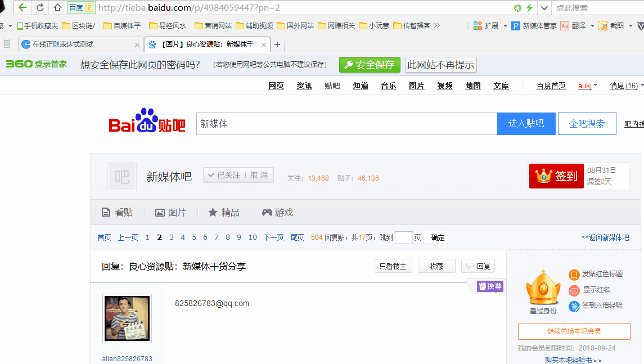Click the 看贴 posts icon
The width and height of the screenshot is (644, 364).
(106, 213)
